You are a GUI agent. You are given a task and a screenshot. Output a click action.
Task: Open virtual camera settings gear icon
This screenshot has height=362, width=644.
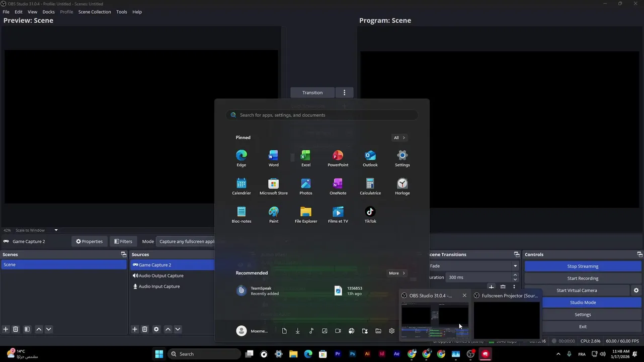(636, 291)
